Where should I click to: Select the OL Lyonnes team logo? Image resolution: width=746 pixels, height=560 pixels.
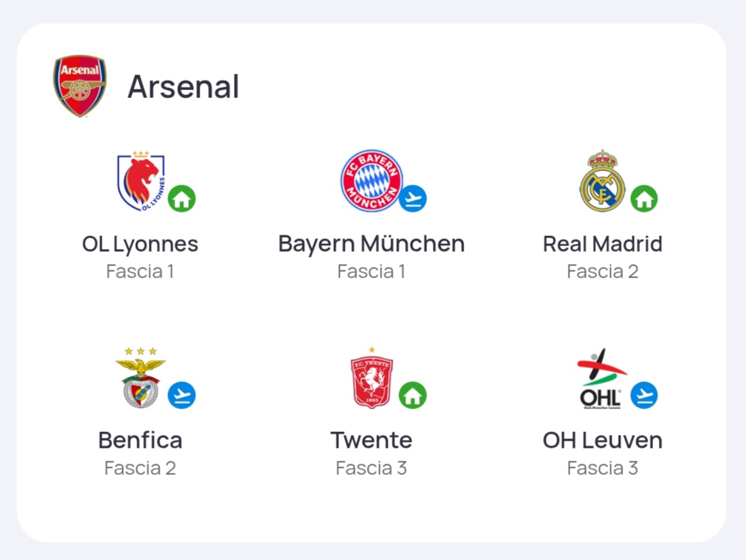point(141,181)
